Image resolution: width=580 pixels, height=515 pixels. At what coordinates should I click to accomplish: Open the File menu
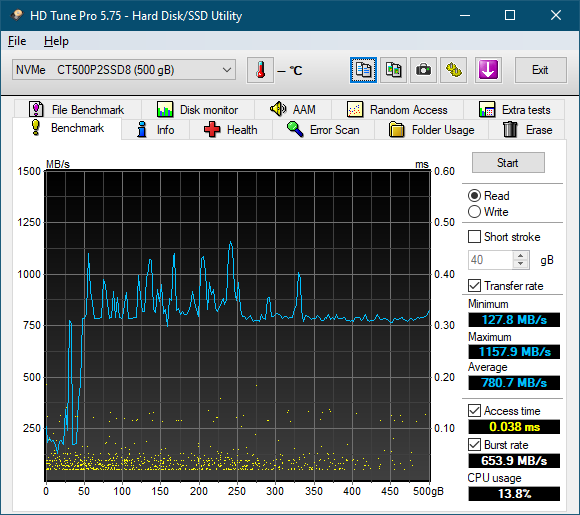17,41
